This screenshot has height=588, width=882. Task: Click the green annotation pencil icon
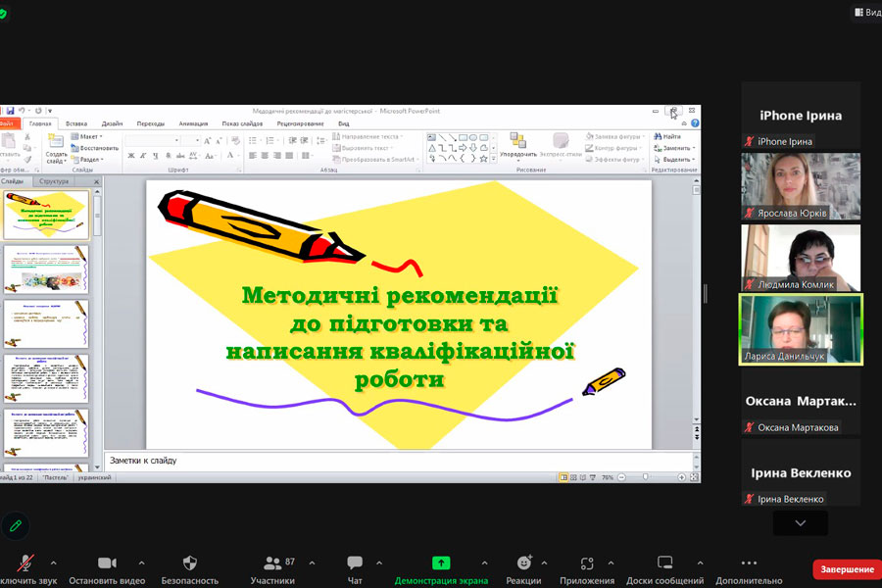[15, 525]
